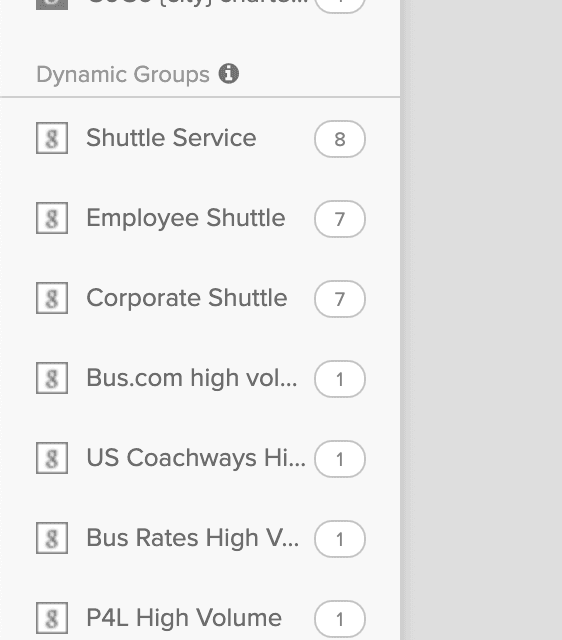Select the Bus.com high vol... group
Screen dimensions: 562x640
point(192,378)
